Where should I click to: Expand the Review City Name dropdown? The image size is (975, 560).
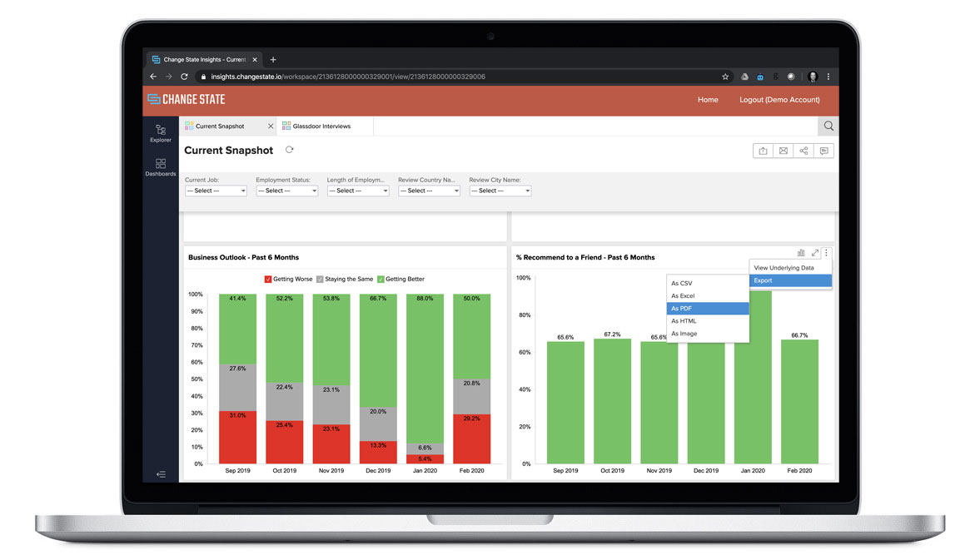pos(500,191)
